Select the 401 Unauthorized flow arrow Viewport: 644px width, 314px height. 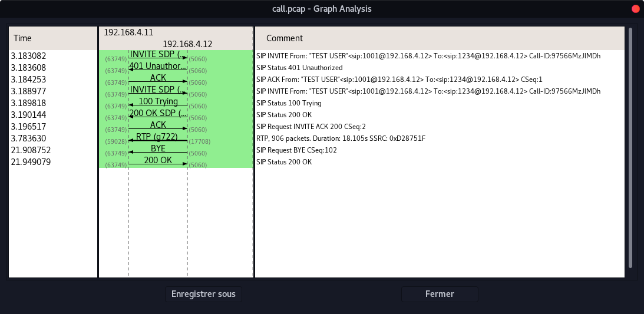coord(157,67)
